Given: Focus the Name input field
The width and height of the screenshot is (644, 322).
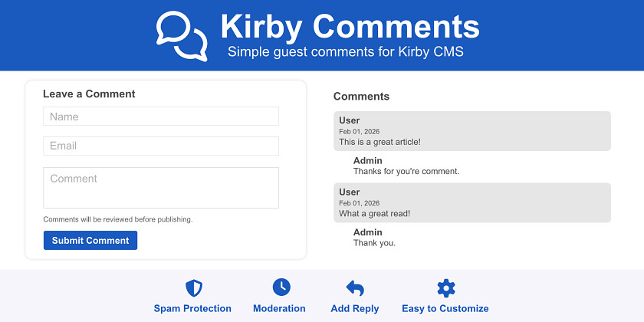Looking at the screenshot, I should click(x=161, y=117).
